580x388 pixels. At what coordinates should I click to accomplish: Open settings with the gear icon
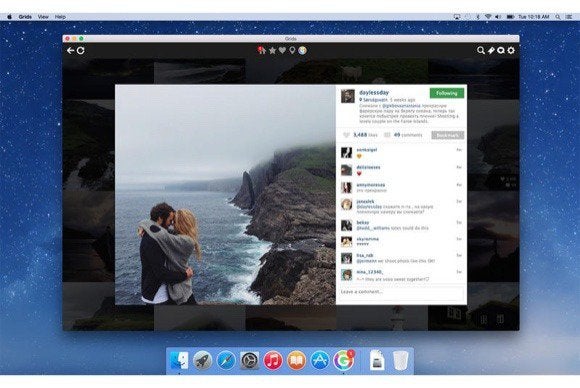(x=511, y=50)
